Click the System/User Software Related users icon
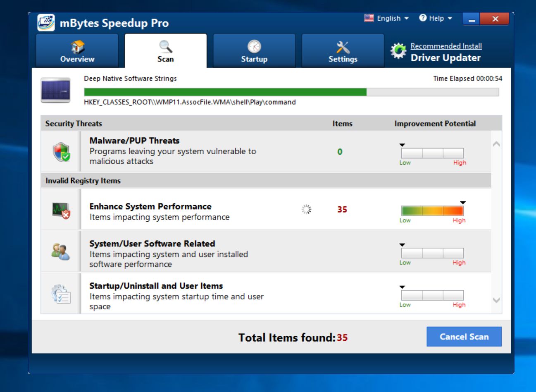This screenshot has width=536, height=392. (61, 252)
